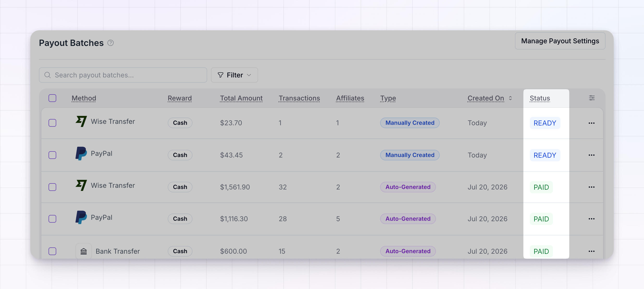
Task: Click the Cash badge in the $1,561.90 row
Action: (x=180, y=187)
